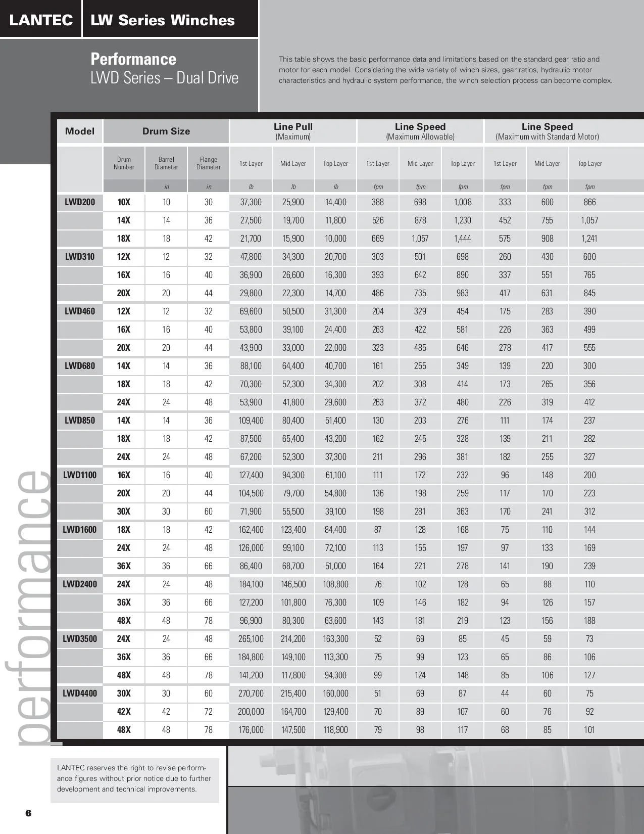Click the 176,000 line pull value

tap(251, 730)
